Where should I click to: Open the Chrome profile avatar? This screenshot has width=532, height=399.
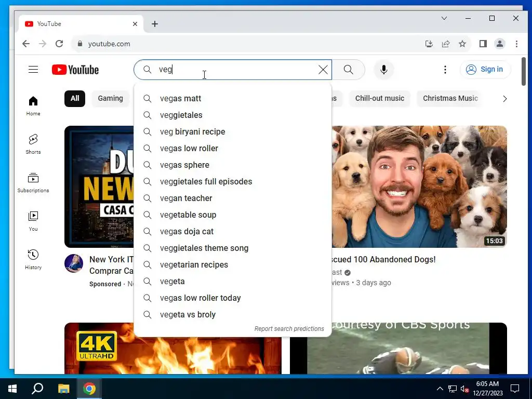(x=500, y=44)
